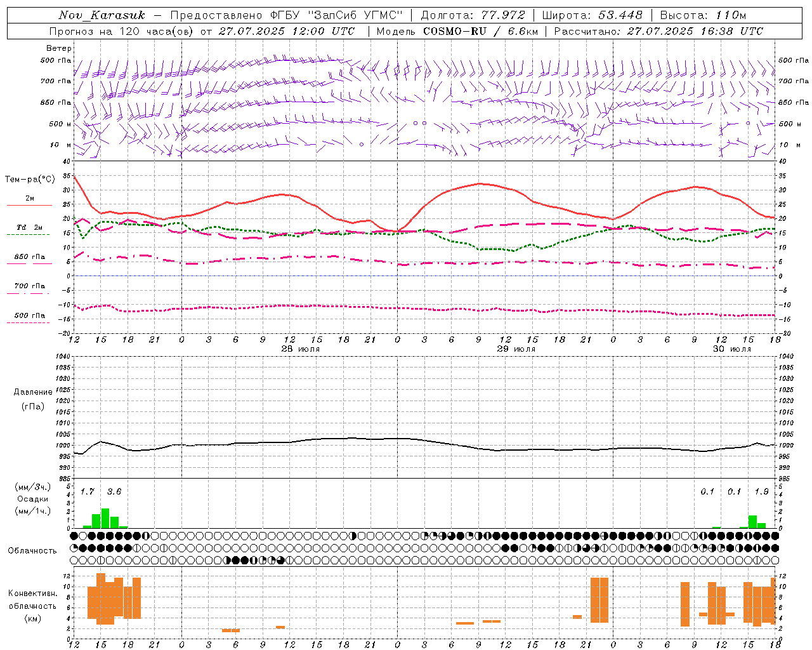Click the 1.9 precipitation amount value
This screenshot has width=812, height=650.
(x=761, y=491)
